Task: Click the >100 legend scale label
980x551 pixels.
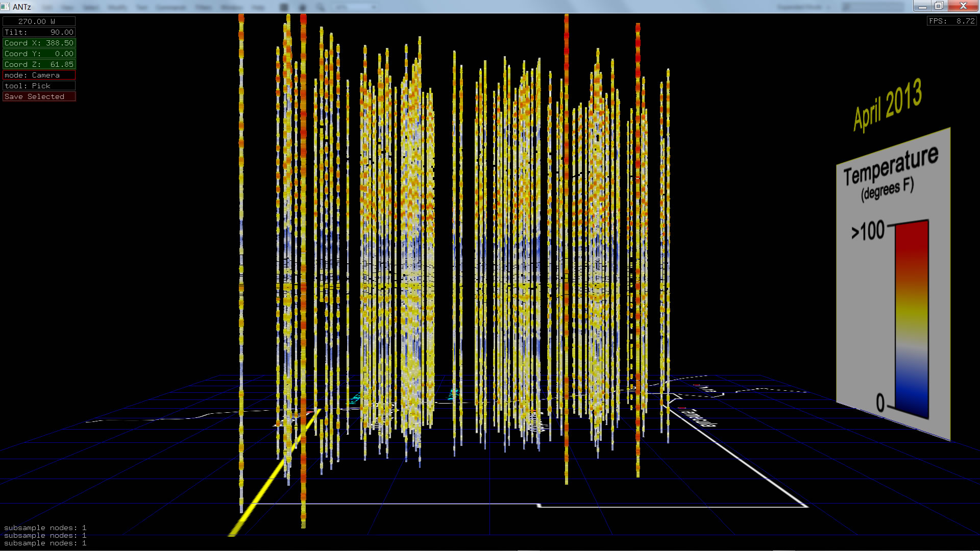Action: 868,231
